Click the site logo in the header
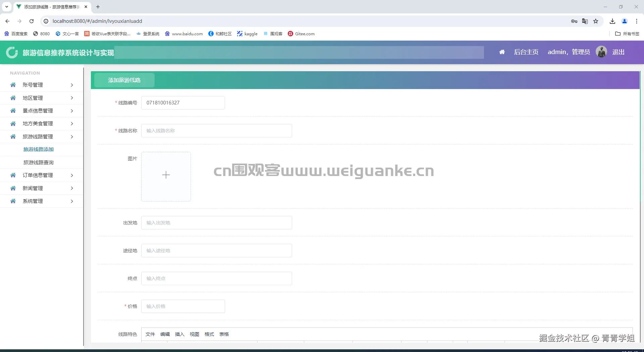Screen dimensions: 644x352 pyautogui.click(x=12, y=52)
